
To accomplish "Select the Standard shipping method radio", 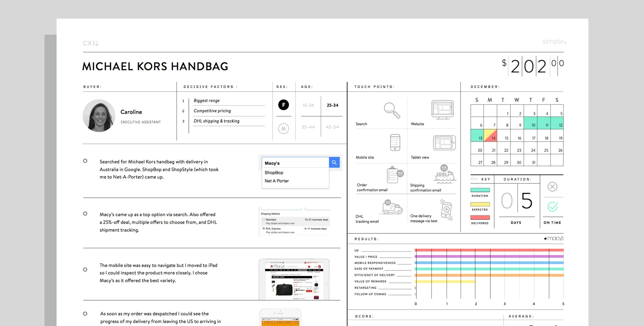I will coord(263,220).
